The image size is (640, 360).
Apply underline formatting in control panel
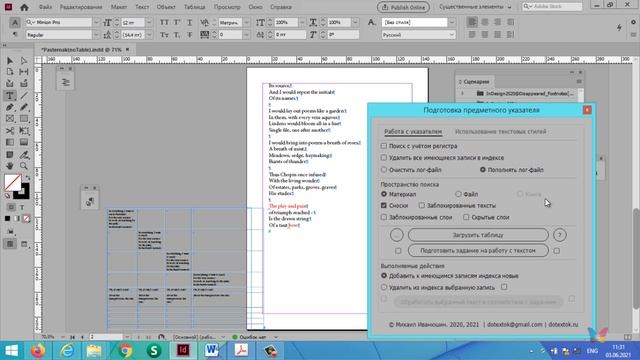189,22
